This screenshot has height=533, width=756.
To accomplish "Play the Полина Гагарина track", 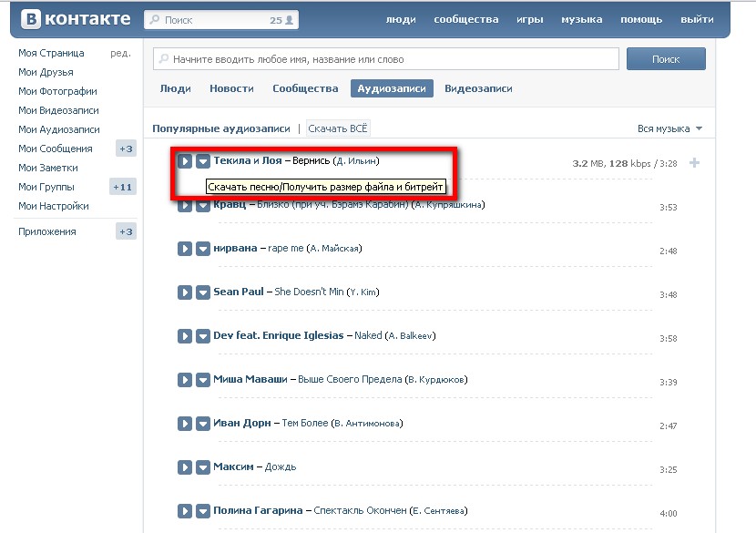I will [185, 511].
